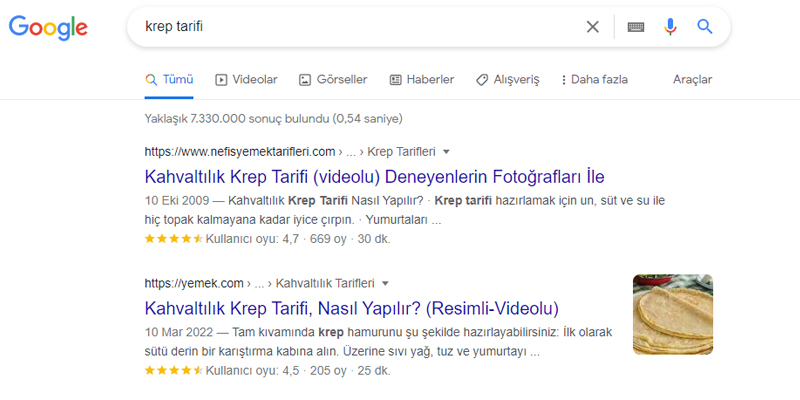Switch to the Haberler tab
The height and width of the screenshot is (400, 800).
(x=421, y=80)
